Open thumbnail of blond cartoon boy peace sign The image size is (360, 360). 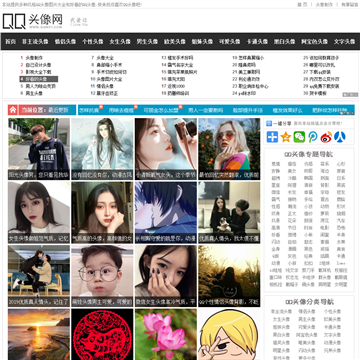pyautogui.click(x=229, y=334)
